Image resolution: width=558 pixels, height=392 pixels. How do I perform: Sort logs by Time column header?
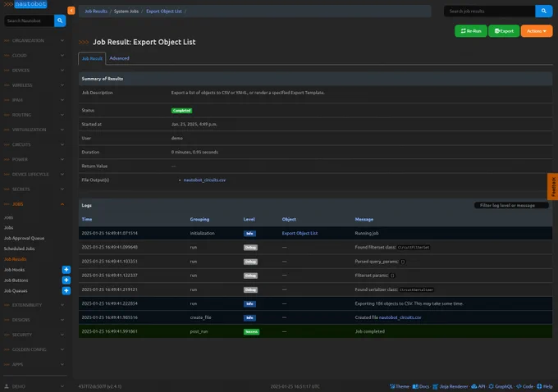87,220
